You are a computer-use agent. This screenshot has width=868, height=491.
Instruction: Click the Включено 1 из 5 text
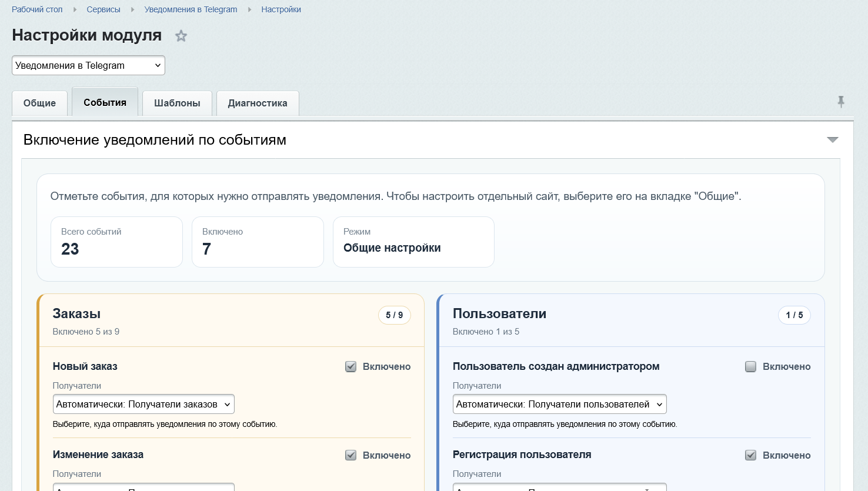pyautogui.click(x=486, y=332)
